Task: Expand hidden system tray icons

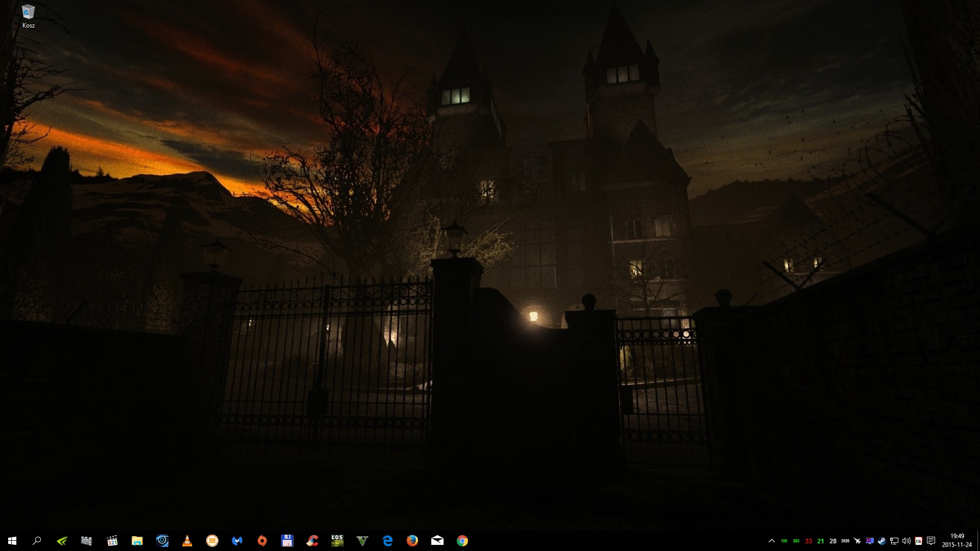Action: click(x=772, y=541)
